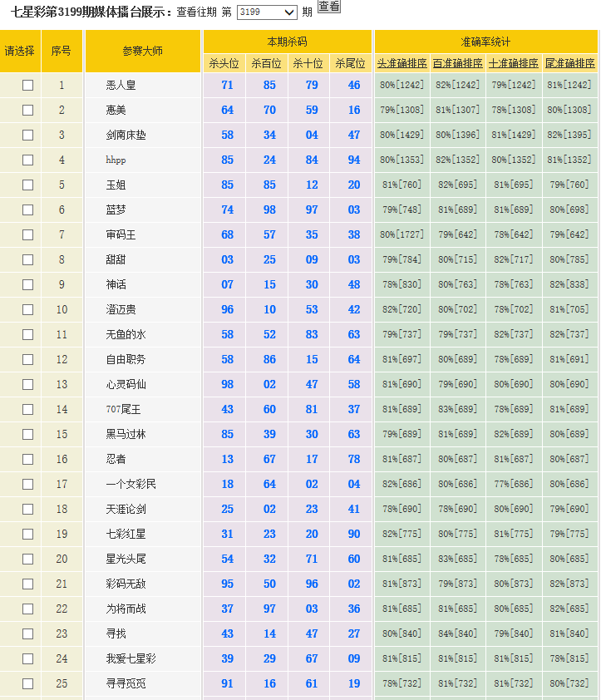Screen dimensions: 601x700
Task: Enable the checkbox for 审码王
Action: pos(28,234)
